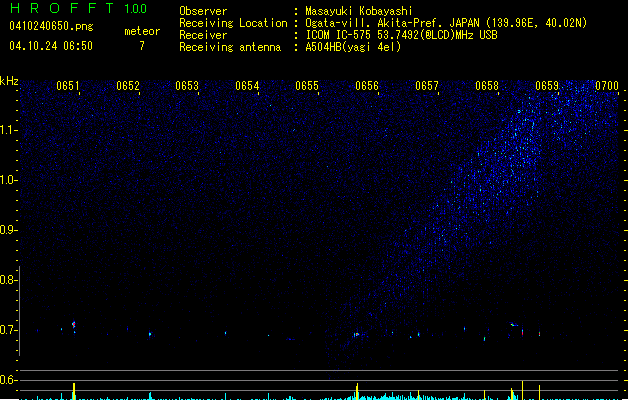Click the 0654 time marker
629x400 pixels.
[247, 86]
